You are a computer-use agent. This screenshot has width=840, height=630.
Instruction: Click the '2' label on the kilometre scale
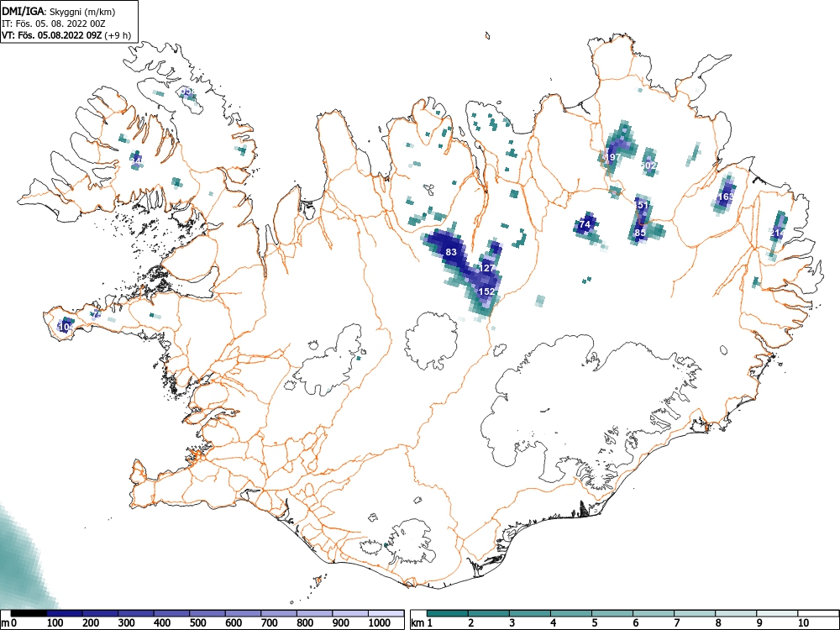pos(471,623)
